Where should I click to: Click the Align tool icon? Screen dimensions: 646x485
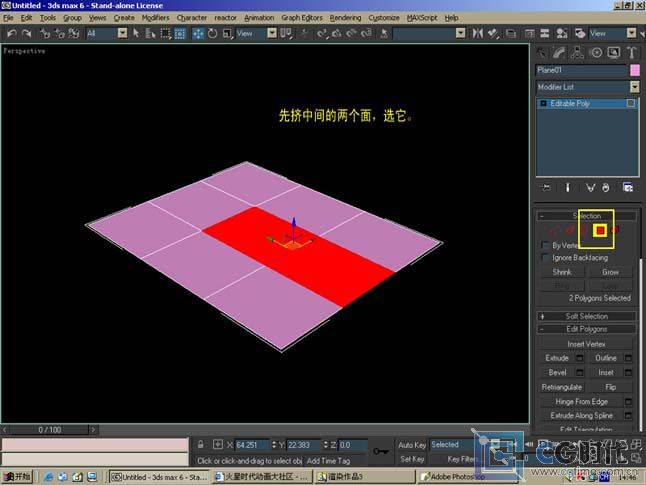click(493, 33)
